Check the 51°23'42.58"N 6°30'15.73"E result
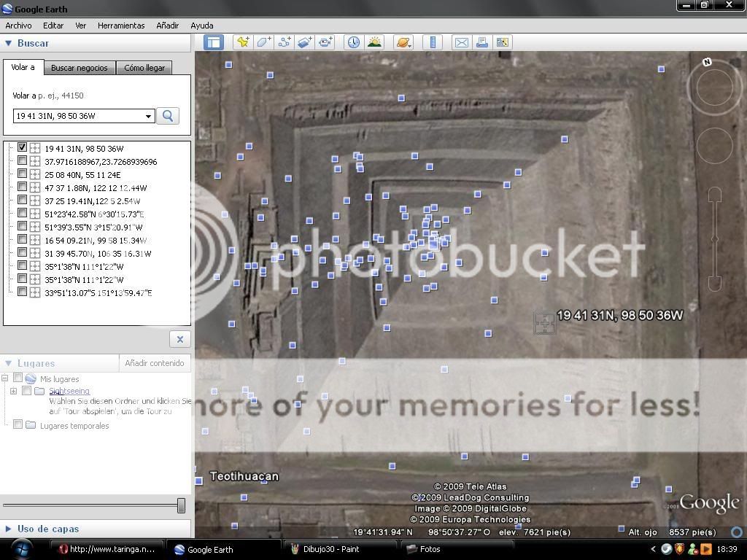747x560 pixels. point(22,213)
